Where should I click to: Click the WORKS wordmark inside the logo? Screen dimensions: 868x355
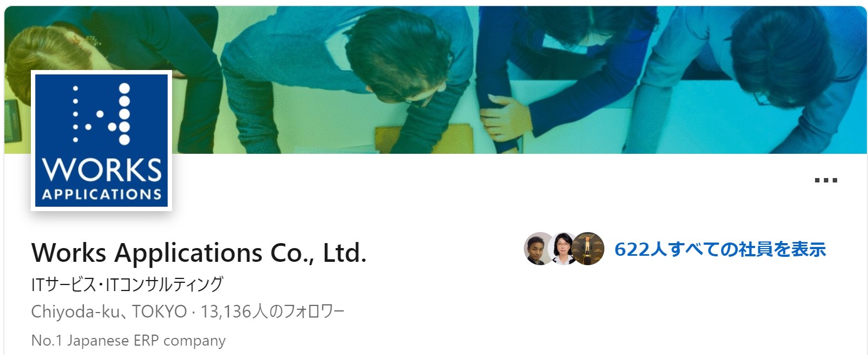tap(102, 170)
